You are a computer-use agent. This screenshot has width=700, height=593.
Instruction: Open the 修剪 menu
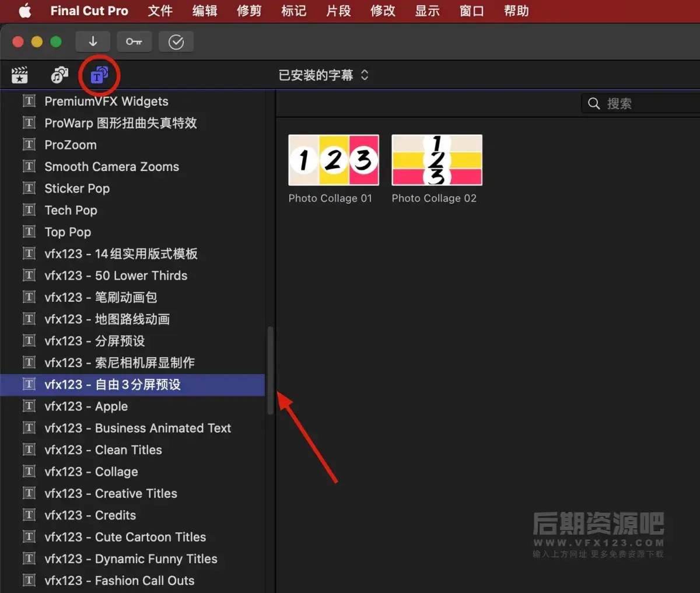[249, 11]
